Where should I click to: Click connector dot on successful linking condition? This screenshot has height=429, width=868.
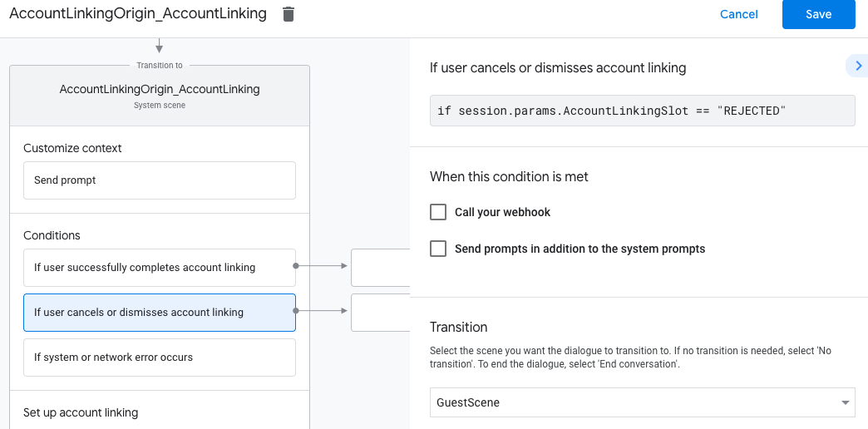coord(296,266)
